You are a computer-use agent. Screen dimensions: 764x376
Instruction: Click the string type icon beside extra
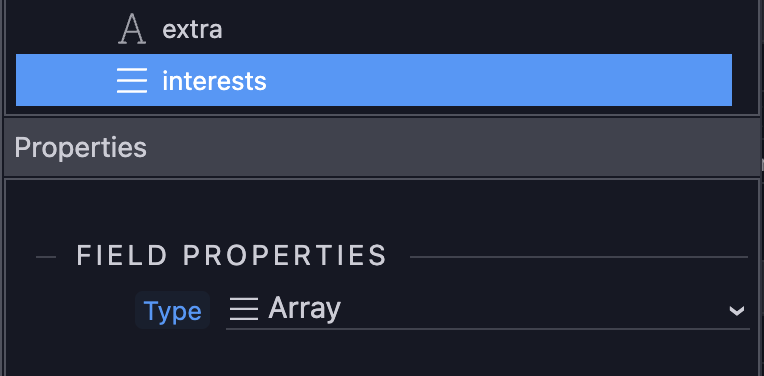132,29
